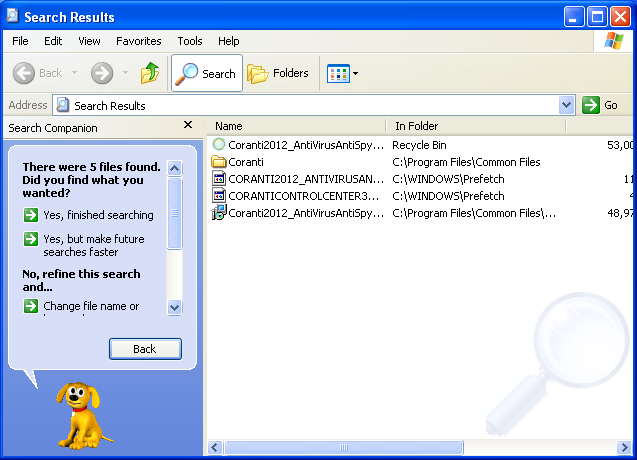The image size is (637, 460).
Task: Click horizontal scrollbar left arrow
Action: pyautogui.click(x=215, y=447)
